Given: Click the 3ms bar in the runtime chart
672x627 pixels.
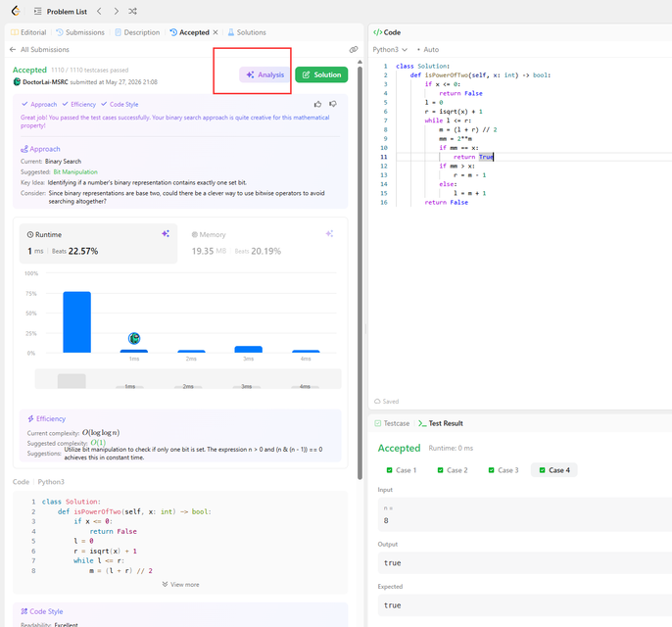Looking at the screenshot, I should point(248,350).
